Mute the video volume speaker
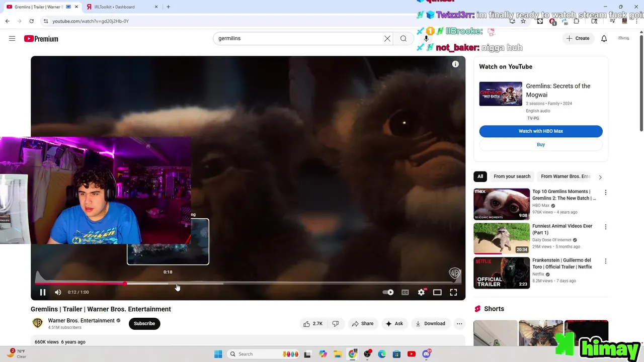644x362 pixels. 58,292
